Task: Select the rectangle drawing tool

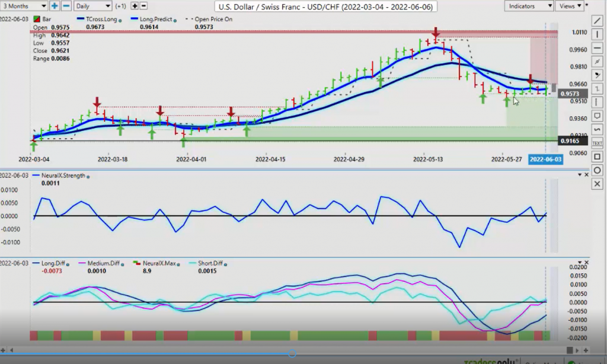Action: click(x=598, y=157)
